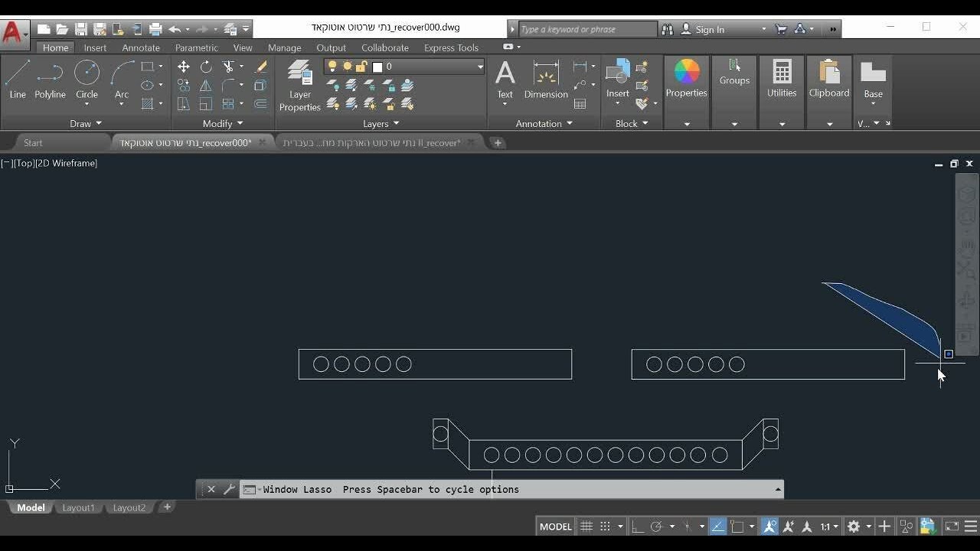980x551 pixels.
Task: Open the Properties color wheel panel
Action: pos(686,80)
